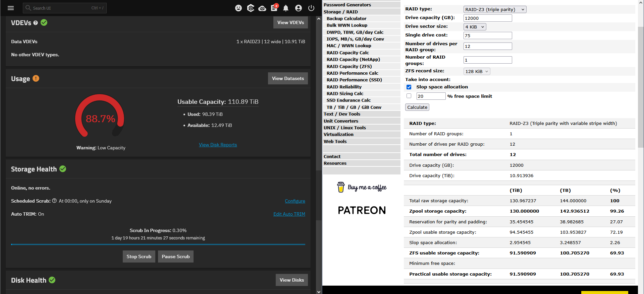This screenshot has height=294, width=644.
Task: Click the 88.7% usage gauge
Action: [x=100, y=116]
